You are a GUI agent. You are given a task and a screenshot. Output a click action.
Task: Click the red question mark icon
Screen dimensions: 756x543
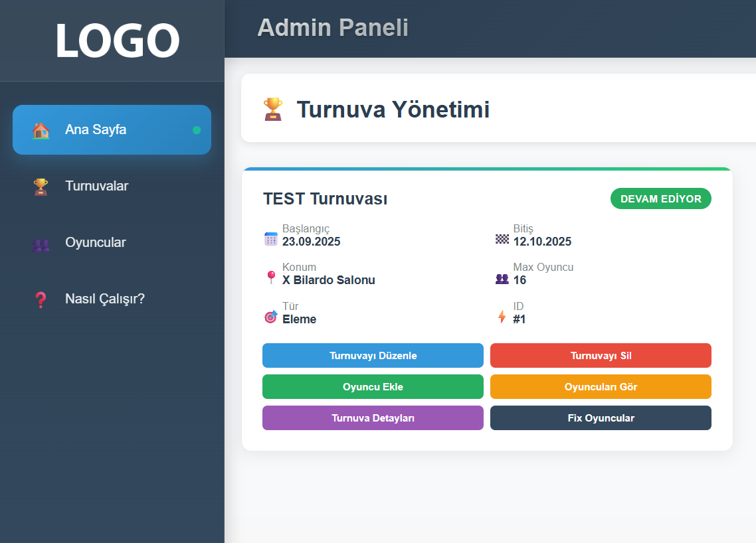tap(41, 299)
